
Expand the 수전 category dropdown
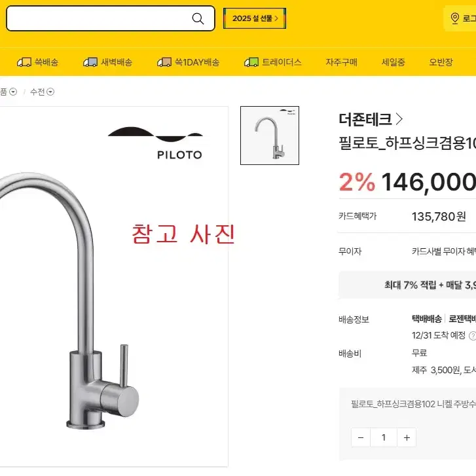pos(50,92)
